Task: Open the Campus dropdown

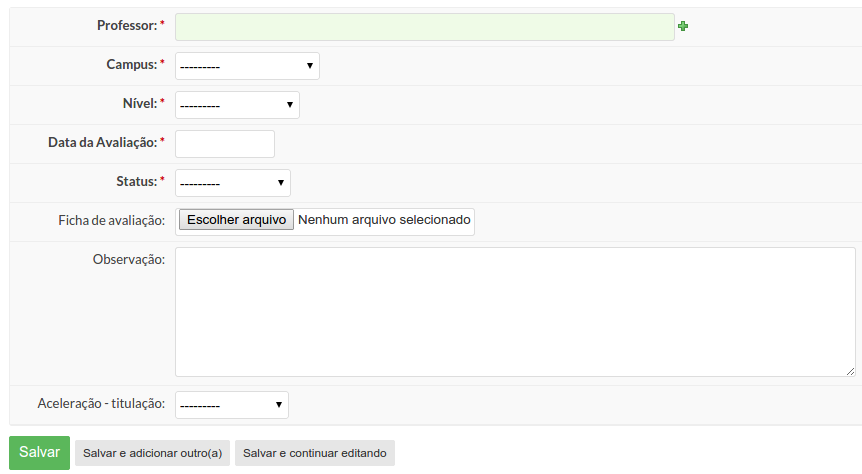Action: [247, 66]
